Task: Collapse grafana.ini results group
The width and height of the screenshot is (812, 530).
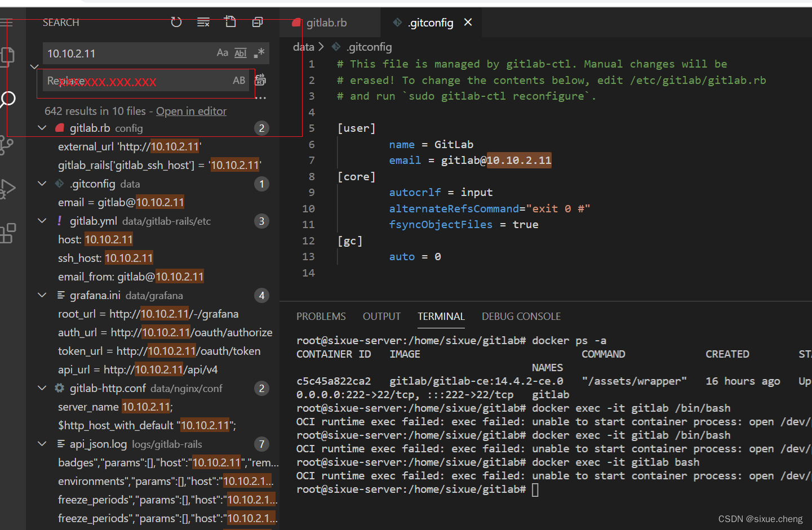Action: [x=42, y=295]
